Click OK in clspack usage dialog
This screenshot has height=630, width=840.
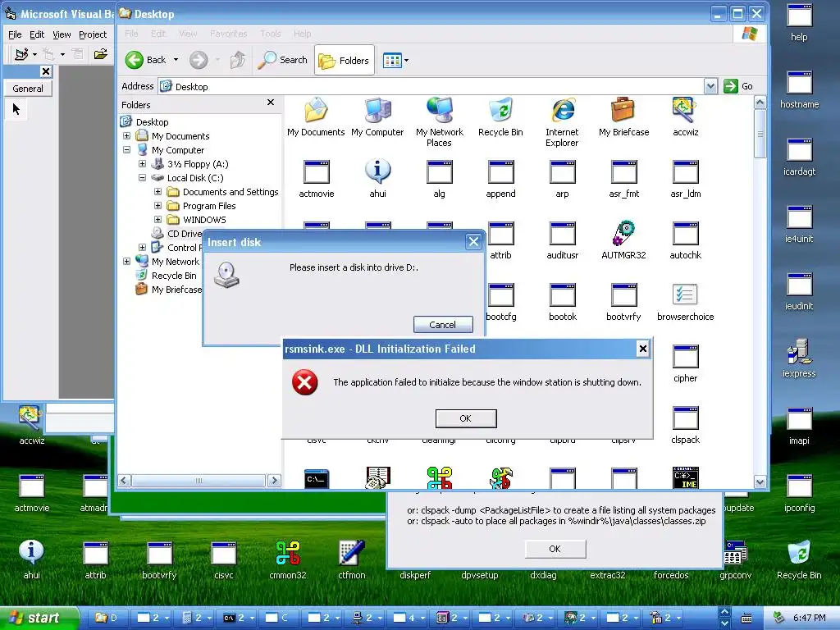(555, 549)
